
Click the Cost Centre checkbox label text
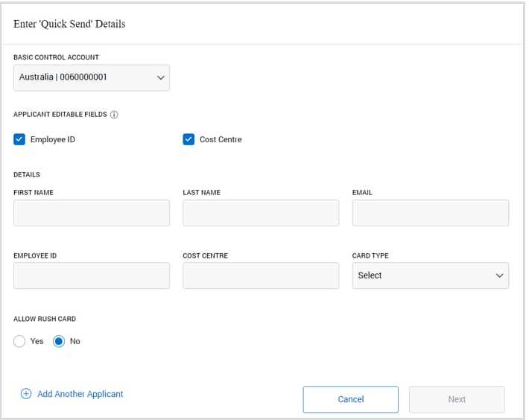221,139
